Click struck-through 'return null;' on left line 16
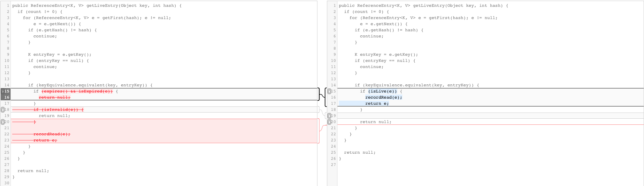This screenshot has height=186, width=644. click(54, 98)
